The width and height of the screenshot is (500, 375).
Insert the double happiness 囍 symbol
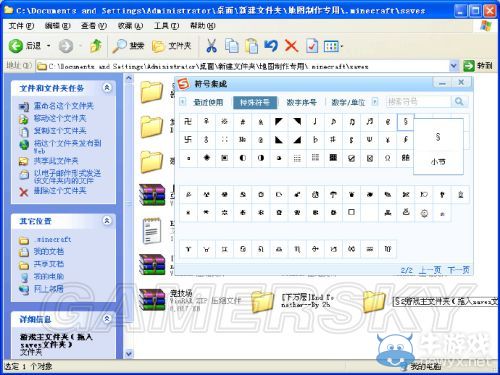[406, 158]
